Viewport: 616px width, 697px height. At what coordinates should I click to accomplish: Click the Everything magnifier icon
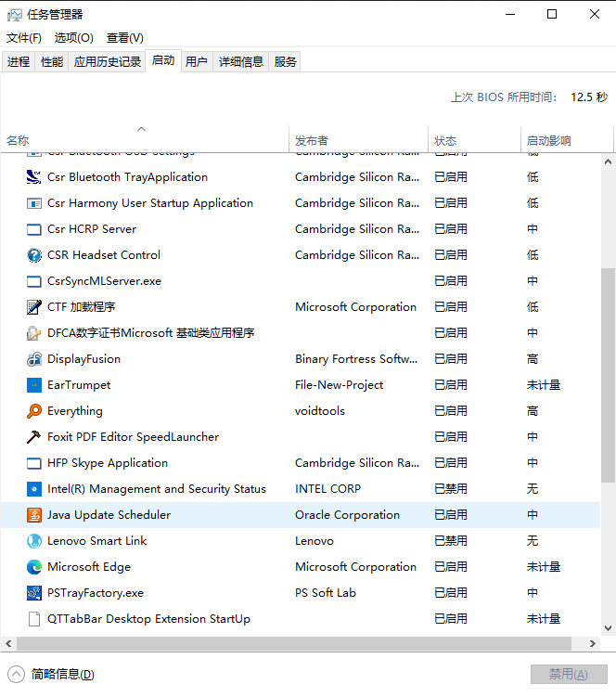(x=33, y=411)
